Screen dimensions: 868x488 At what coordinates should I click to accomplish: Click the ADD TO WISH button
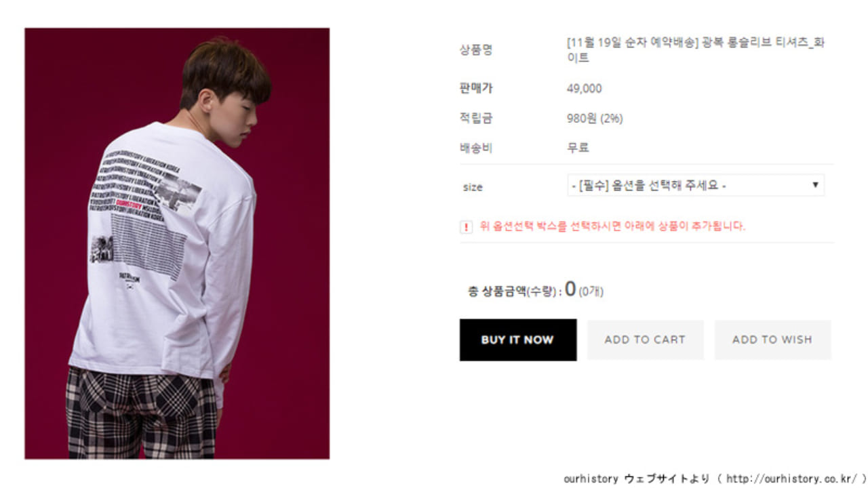pos(772,340)
